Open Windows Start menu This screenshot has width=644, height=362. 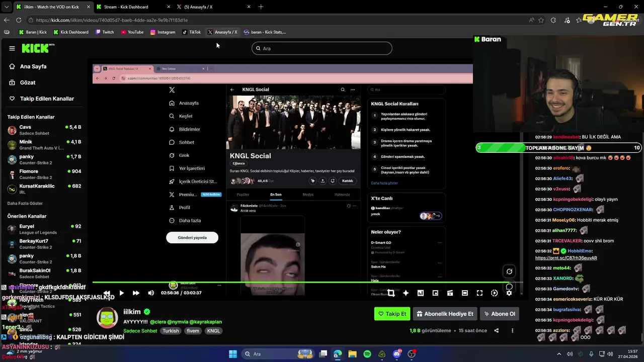(x=233, y=354)
